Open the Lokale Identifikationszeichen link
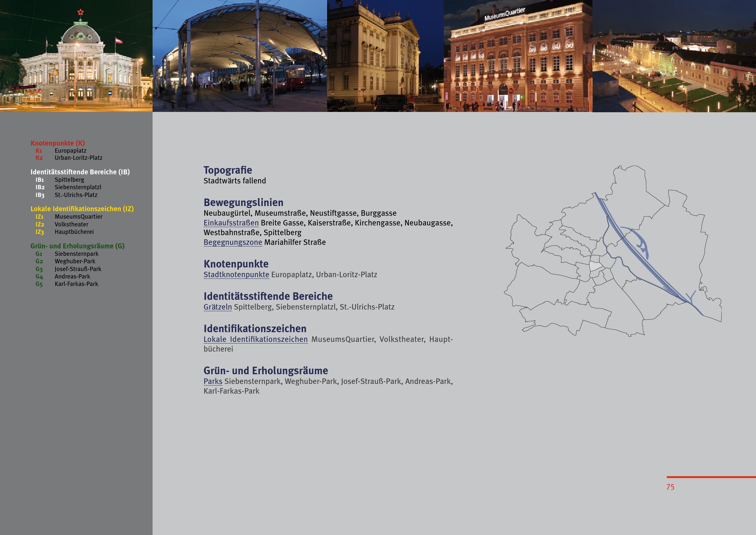The width and height of the screenshot is (756, 535). 256,339
